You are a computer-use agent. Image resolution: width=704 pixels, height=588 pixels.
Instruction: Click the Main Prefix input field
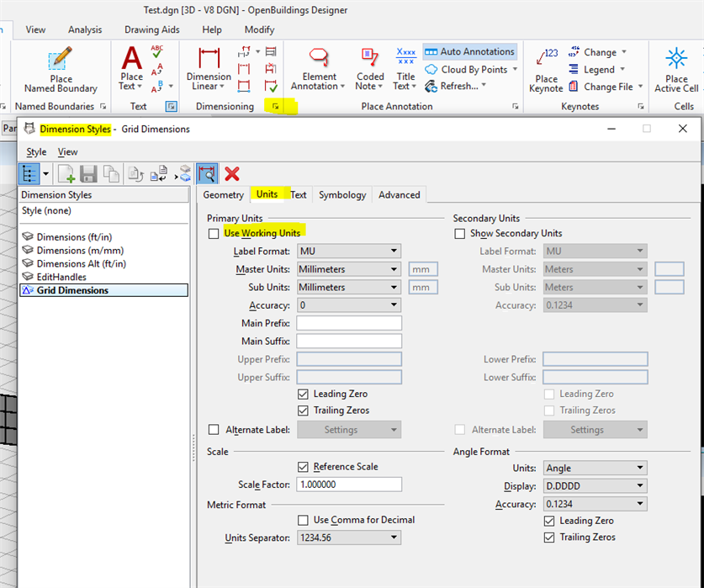click(349, 323)
